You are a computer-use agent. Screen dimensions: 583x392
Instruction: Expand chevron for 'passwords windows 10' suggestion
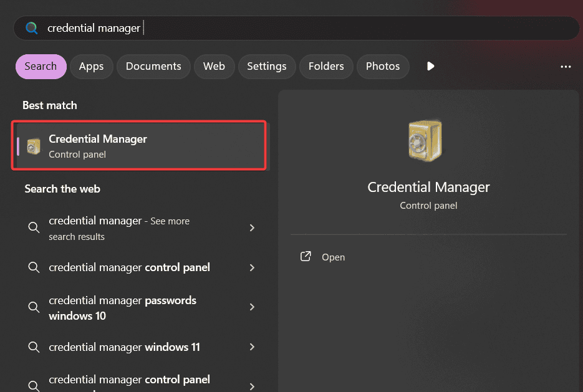(252, 307)
